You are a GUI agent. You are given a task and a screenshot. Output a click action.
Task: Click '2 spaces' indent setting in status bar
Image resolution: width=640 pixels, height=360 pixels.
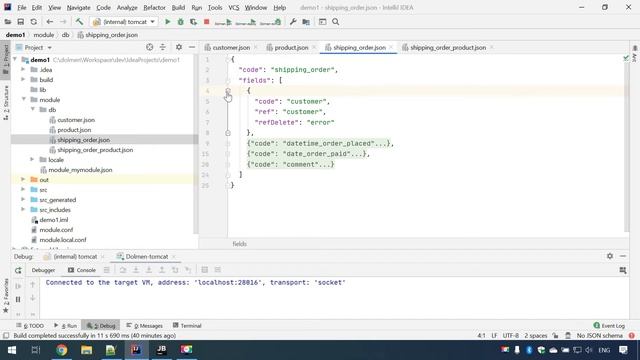coord(536,336)
